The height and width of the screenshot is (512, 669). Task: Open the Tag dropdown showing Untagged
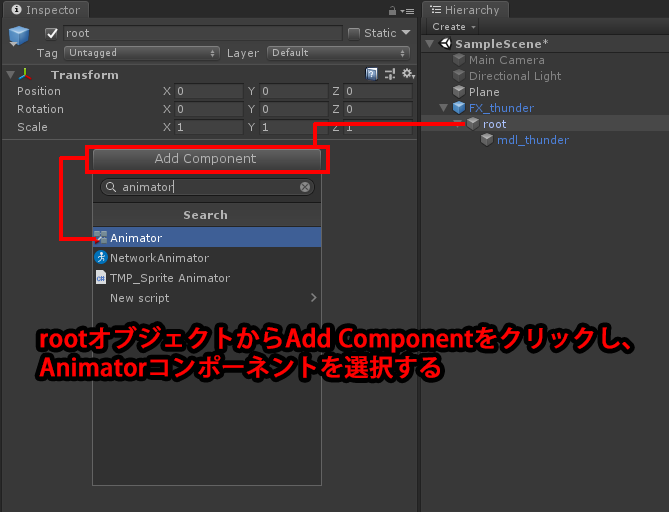(x=142, y=53)
